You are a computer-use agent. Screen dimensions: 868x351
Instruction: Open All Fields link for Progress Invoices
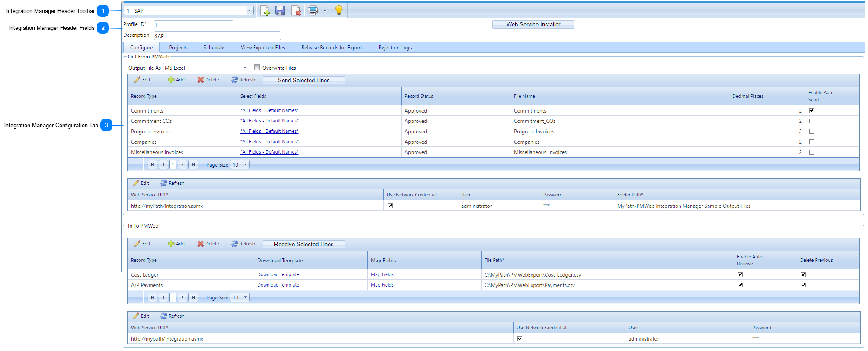pos(269,131)
